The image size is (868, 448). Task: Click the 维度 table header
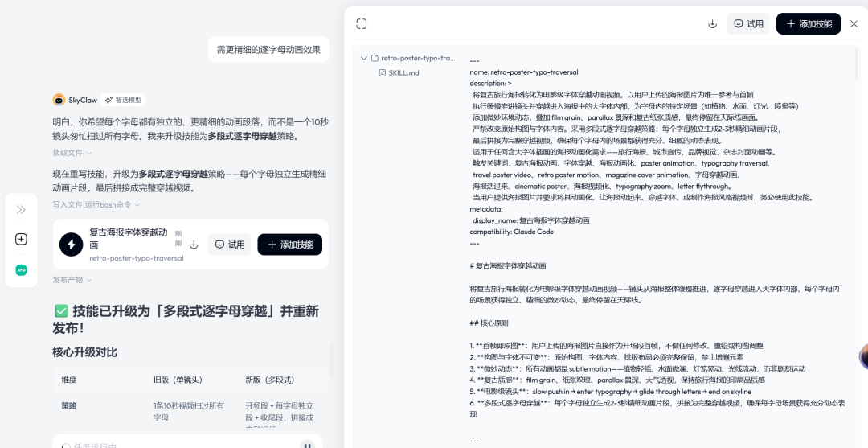click(x=69, y=380)
